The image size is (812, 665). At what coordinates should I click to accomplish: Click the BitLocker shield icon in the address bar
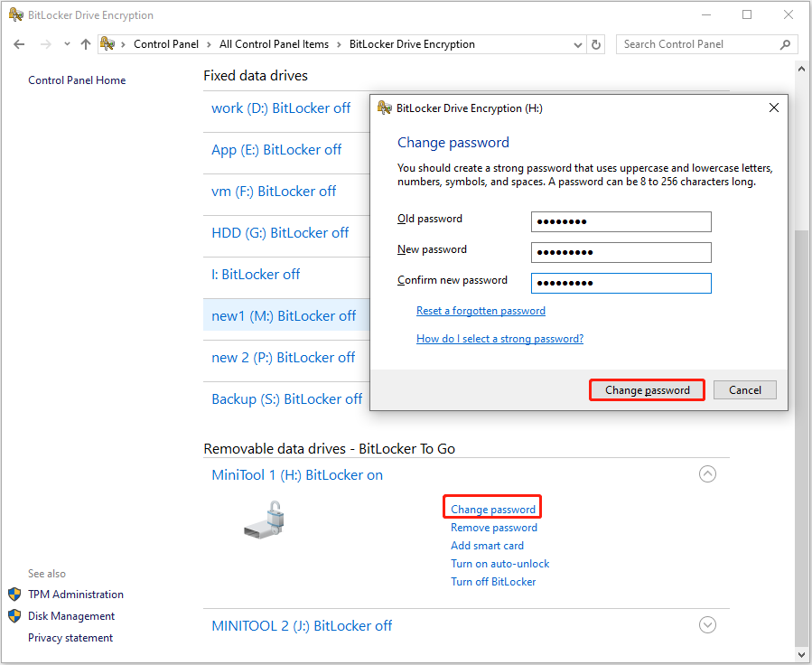coord(107,43)
